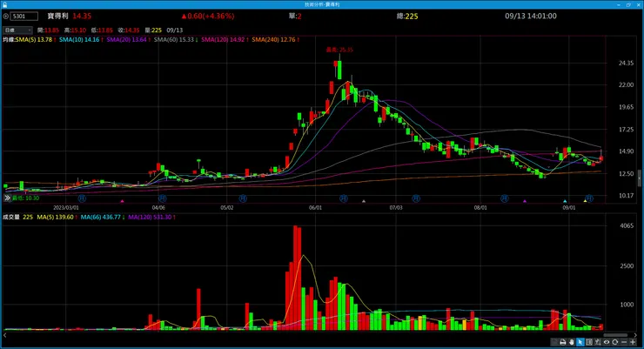Click the 4065 volume axis label
Image resolution: width=644 pixels, height=349 pixels.
click(627, 225)
